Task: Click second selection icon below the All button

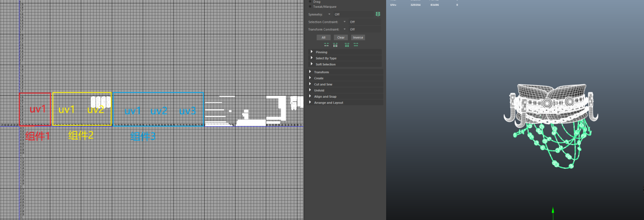Action: coord(335,44)
